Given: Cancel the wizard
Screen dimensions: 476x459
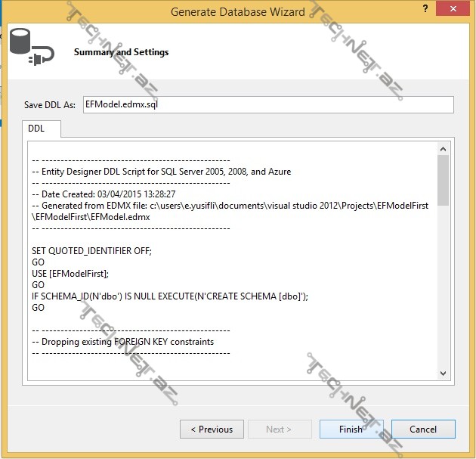Looking at the screenshot, I should point(422,429).
